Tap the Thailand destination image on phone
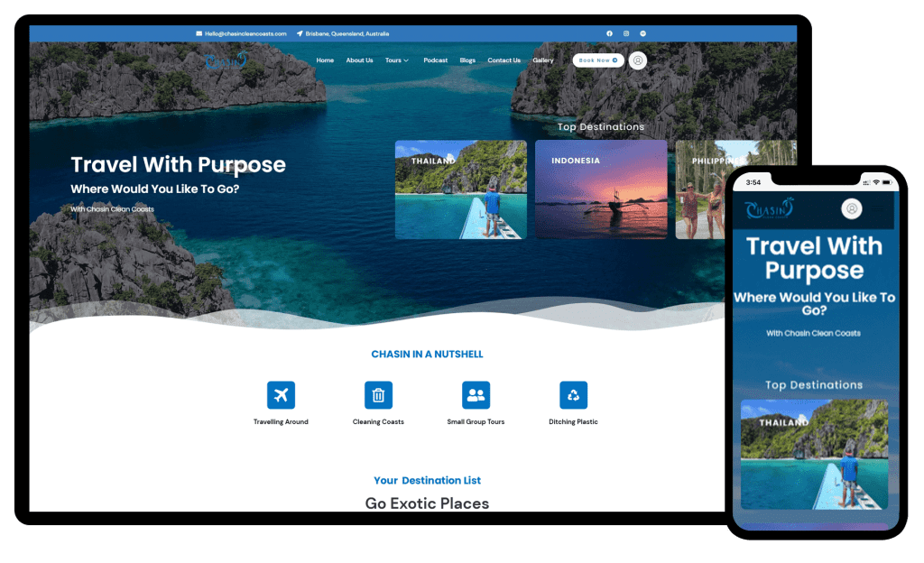924x563 pixels. pyautogui.click(x=814, y=455)
